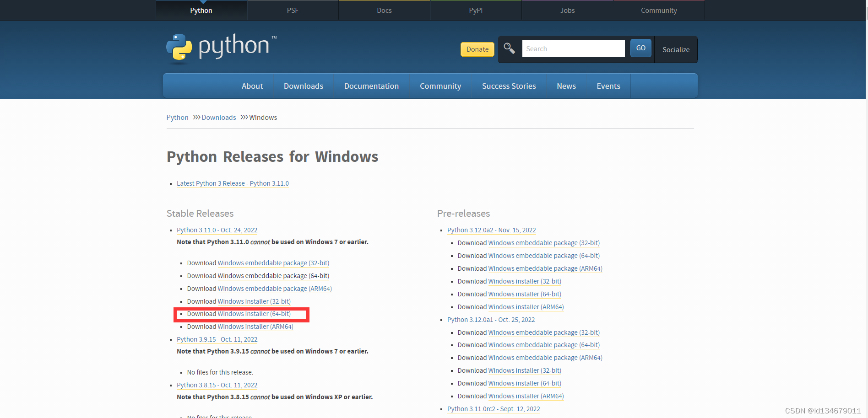The image size is (868, 418).
Task: Download Windows installer 64-bit for Python 3.11.0
Action: (x=254, y=314)
